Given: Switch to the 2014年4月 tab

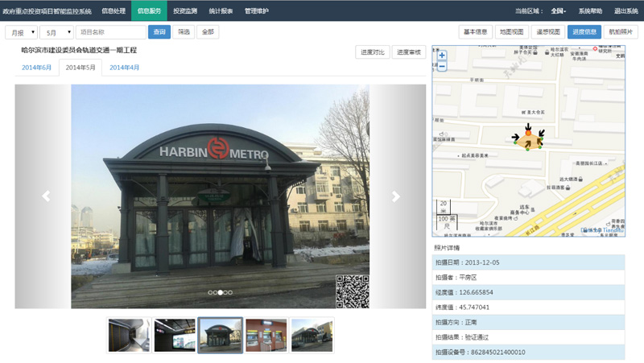Looking at the screenshot, I should [124, 68].
